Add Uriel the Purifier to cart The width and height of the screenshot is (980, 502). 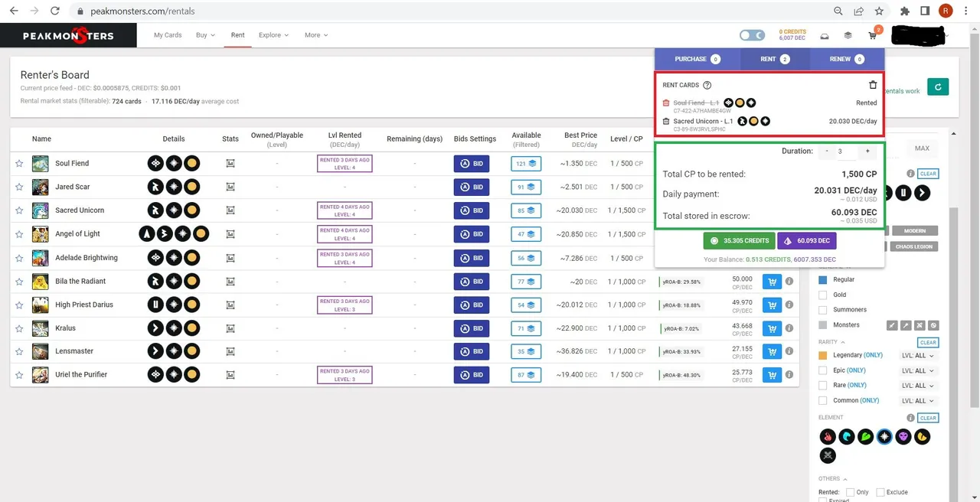click(772, 375)
